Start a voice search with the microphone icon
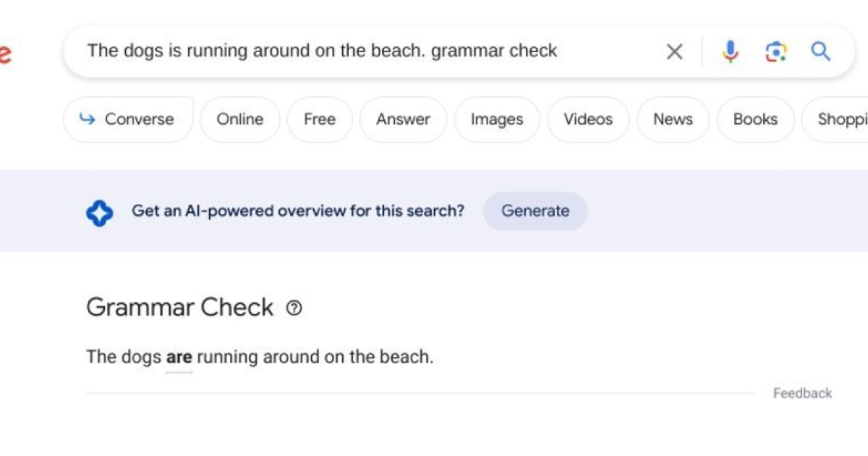The image size is (868, 456). [x=731, y=51]
